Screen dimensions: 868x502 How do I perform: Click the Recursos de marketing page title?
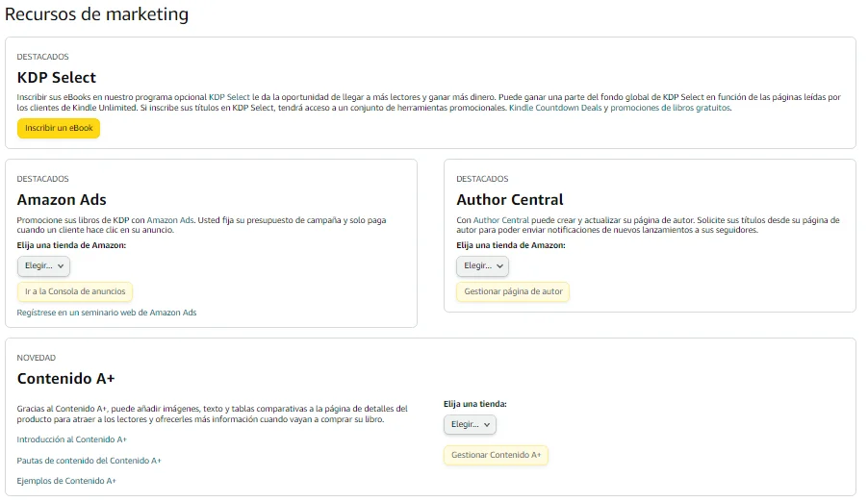[x=97, y=14]
